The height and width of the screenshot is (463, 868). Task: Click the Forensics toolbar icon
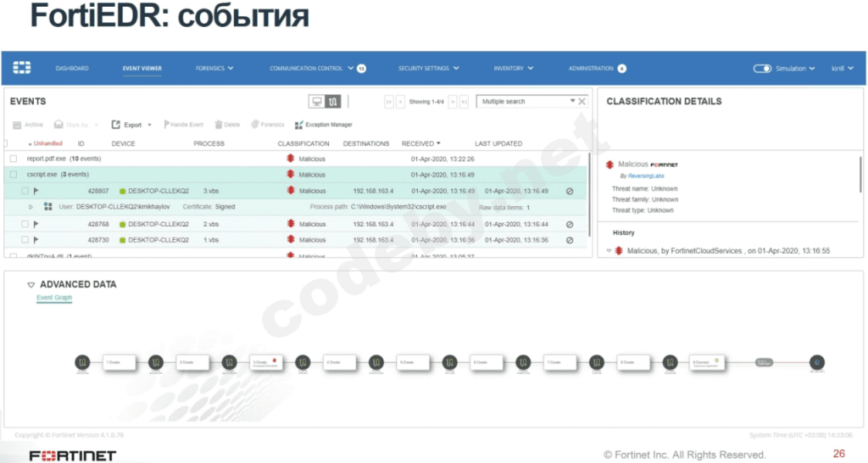(267, 125)
